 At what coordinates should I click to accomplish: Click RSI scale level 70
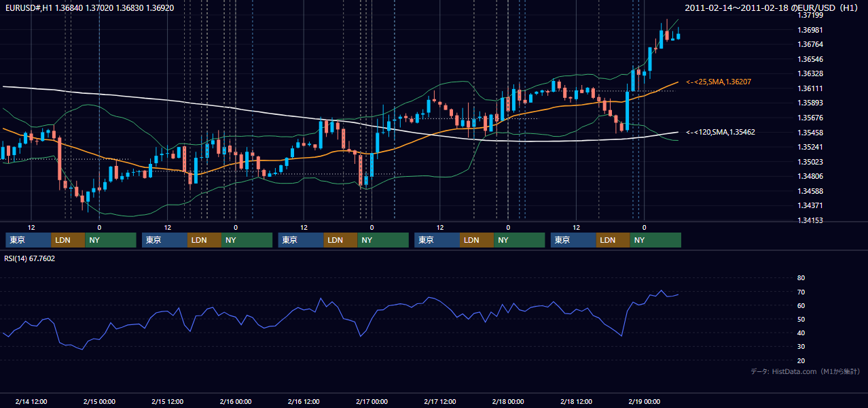801,292
